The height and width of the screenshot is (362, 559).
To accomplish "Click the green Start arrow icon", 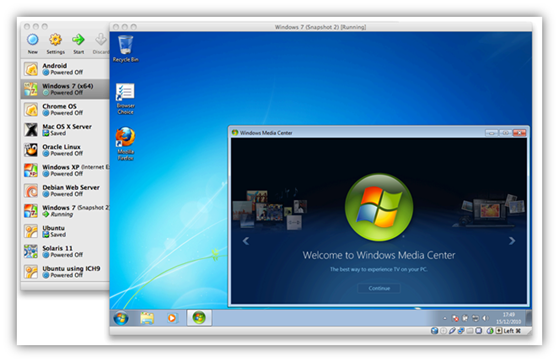I will click(x=78, y=40).
